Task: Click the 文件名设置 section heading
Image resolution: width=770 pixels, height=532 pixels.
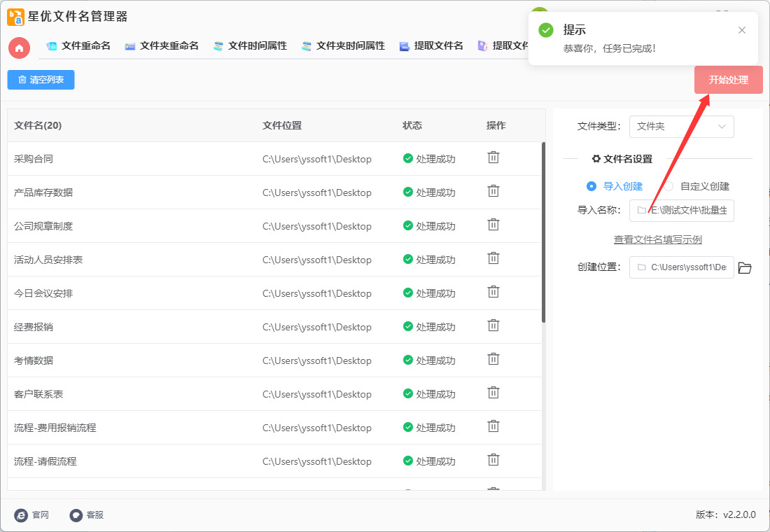Action: (x=622, y=159)
